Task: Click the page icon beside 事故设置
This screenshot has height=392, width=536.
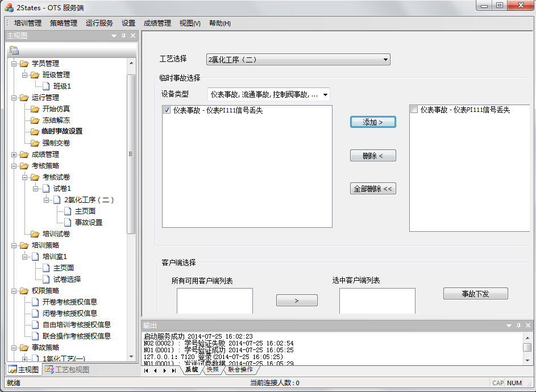Action: (68, 223)
